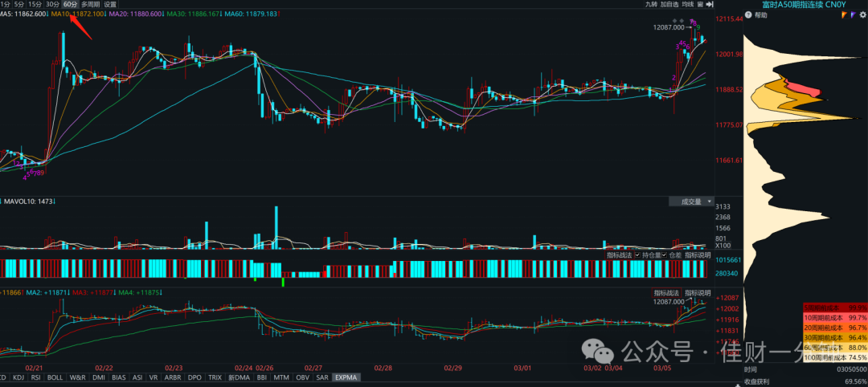Select the BOLL indicator tab

tap(55, 377)
